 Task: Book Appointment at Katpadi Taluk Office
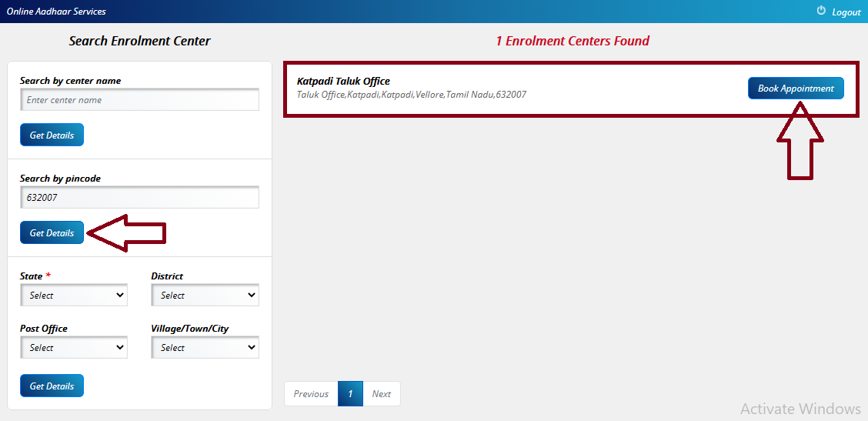tap(796, 88)
